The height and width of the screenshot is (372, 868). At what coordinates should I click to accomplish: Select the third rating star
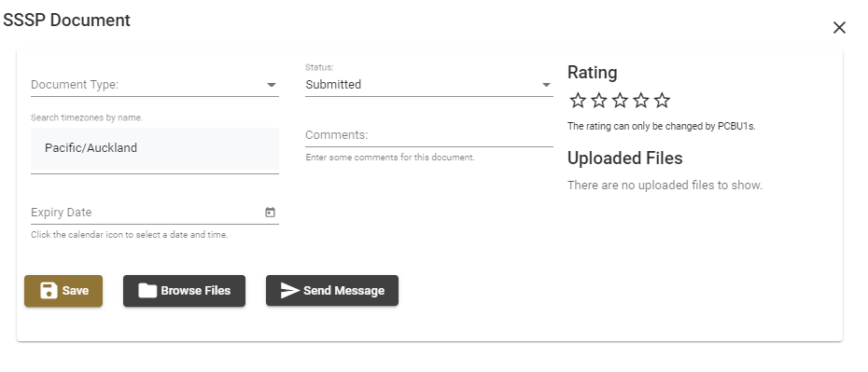click(x=620, y=101)
